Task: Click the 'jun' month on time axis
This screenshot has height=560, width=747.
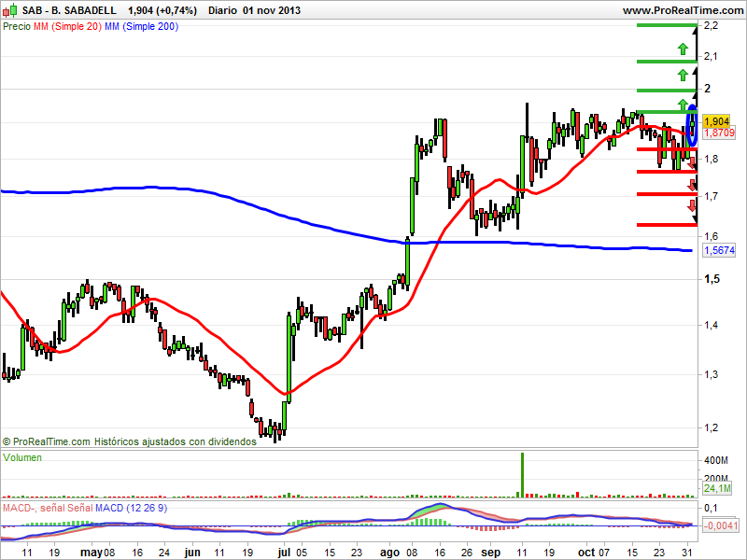Action: pyautogui.click(x=192, y=553)
